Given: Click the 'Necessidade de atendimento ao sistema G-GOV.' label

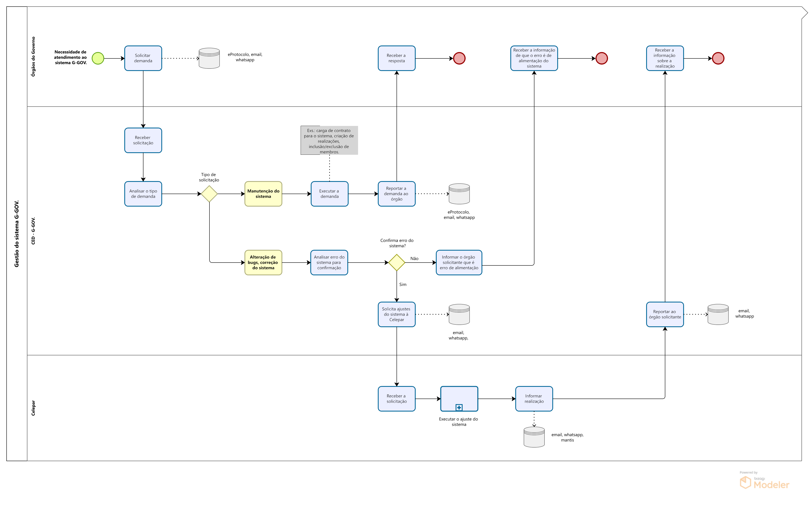Looking at the screenshot, I should (x=71, y=57).
